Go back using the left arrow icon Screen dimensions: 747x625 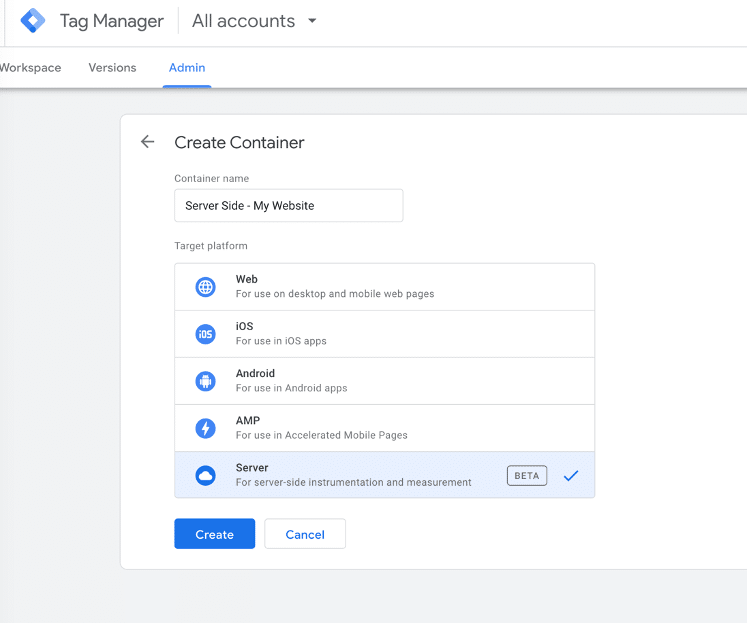pyautogui.click(x=148, y=142)
